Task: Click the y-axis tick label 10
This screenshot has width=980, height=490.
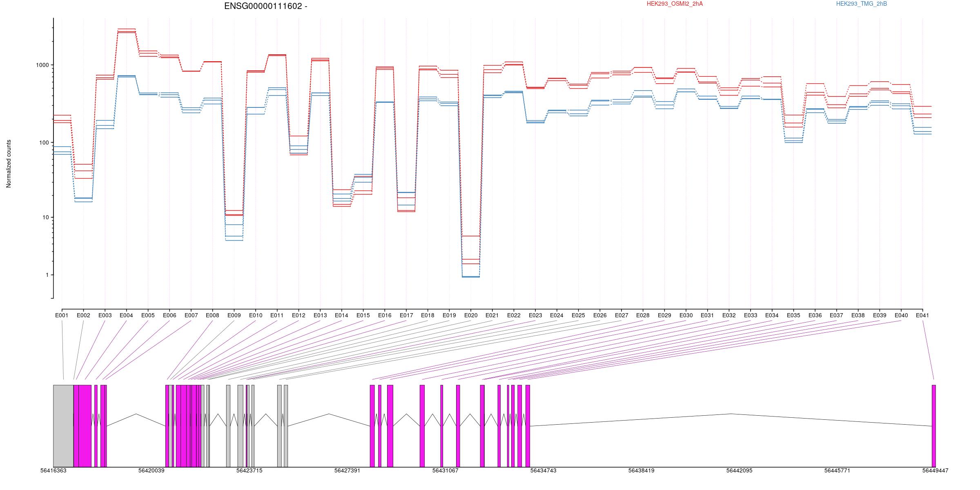Action: 45,217
